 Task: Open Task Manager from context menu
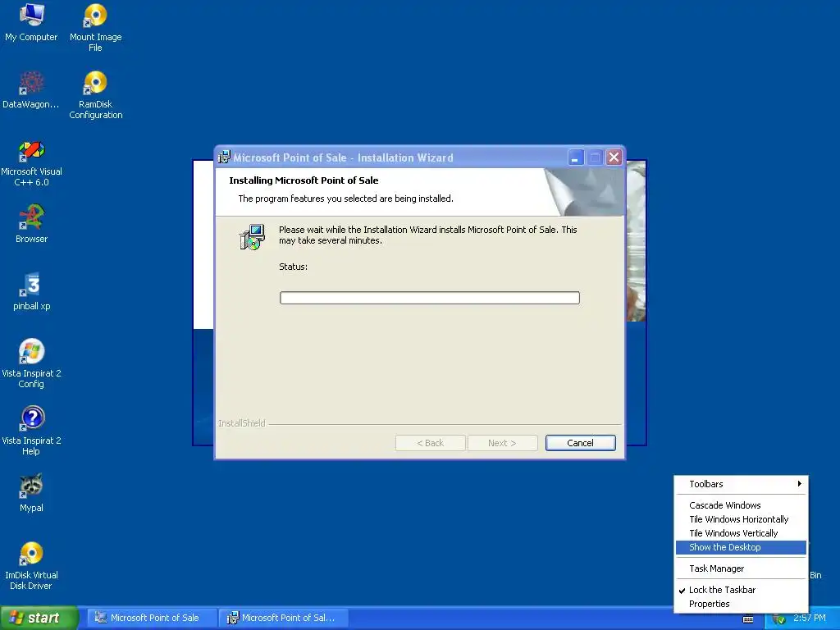pyautogui.click(x=741, y=568)
